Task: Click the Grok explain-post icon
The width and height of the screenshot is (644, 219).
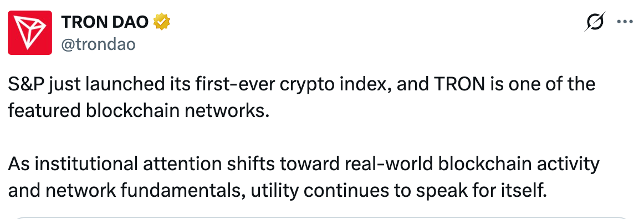Action: pos(595,22)
